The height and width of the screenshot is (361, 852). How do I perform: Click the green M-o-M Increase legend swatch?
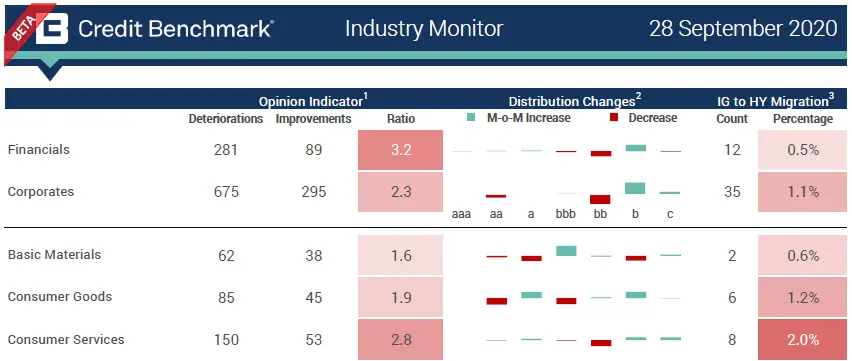471,117
